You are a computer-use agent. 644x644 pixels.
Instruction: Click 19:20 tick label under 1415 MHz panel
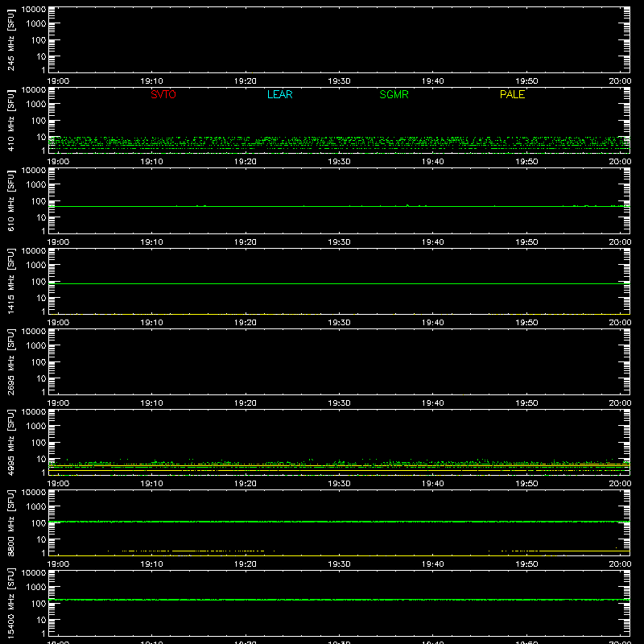pos(246,323)
